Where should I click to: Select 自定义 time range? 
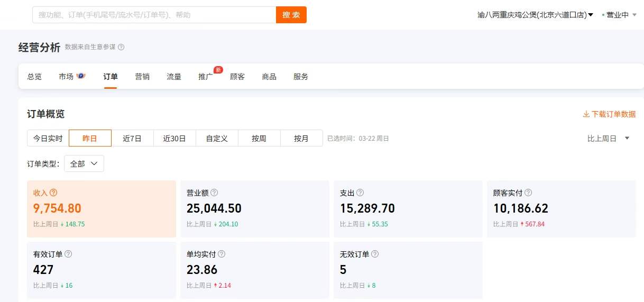tap(217, 138)
